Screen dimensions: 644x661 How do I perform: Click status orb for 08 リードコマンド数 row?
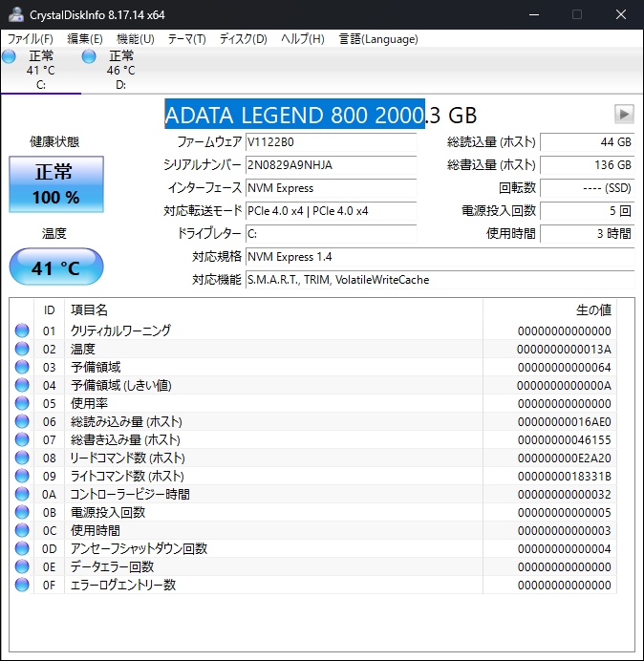pos(22,458)
